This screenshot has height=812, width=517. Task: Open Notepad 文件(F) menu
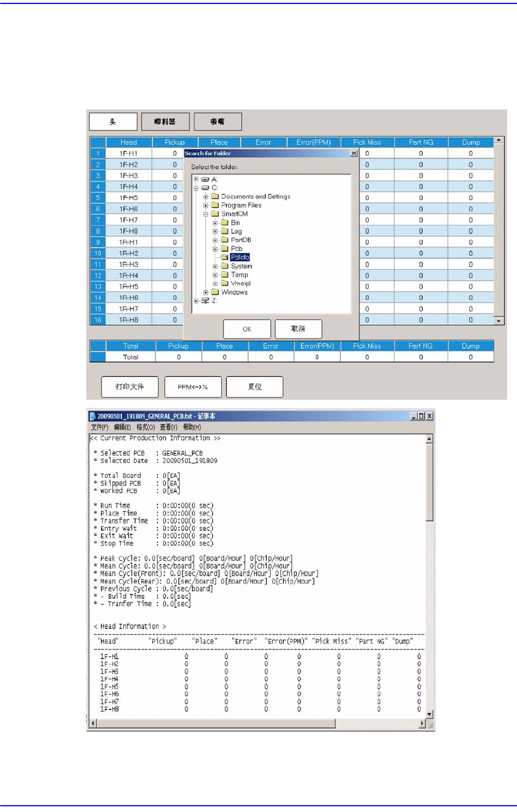[x=100, y=427]
